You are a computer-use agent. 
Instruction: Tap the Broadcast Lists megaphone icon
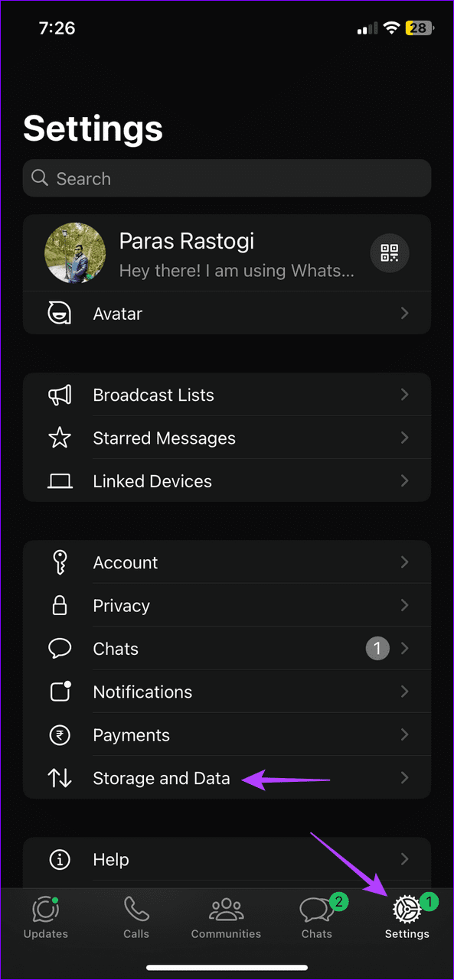pyautogui.click(x=60, y=395)
